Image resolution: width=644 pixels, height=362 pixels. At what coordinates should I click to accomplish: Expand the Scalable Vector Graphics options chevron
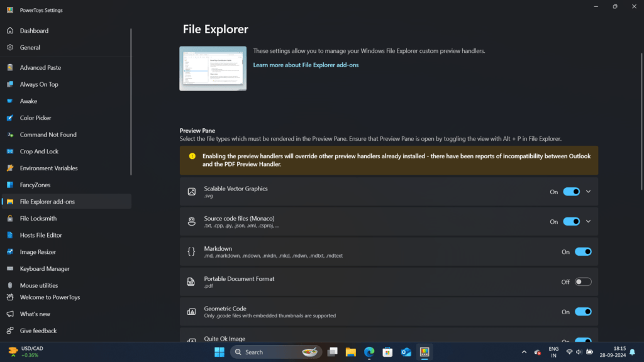[589, 192]
